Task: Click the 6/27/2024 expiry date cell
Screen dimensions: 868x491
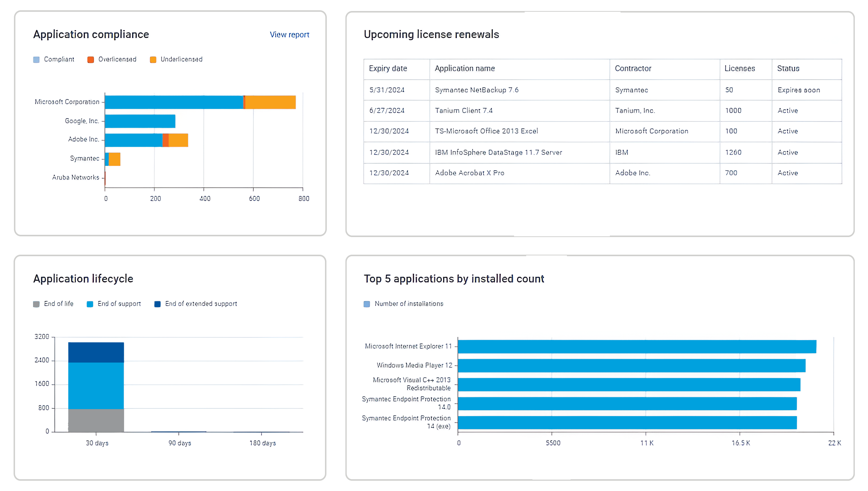Action: [x=397, y=111]
